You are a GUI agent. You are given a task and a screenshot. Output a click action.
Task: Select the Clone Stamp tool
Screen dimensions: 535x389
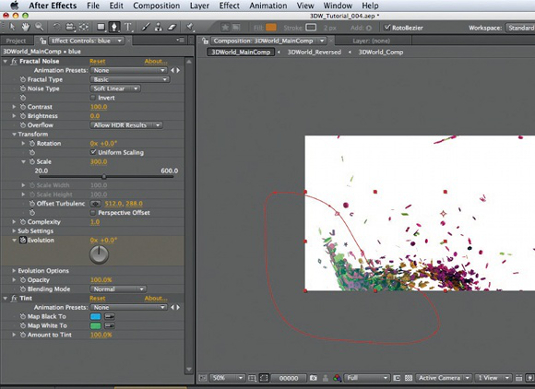click(158, 27)
